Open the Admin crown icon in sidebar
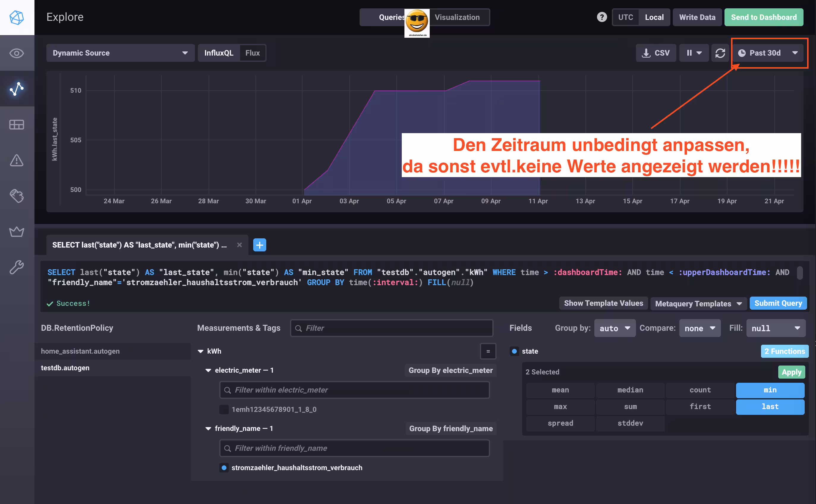This screenshot has height=504, width=816. point(17,232)
